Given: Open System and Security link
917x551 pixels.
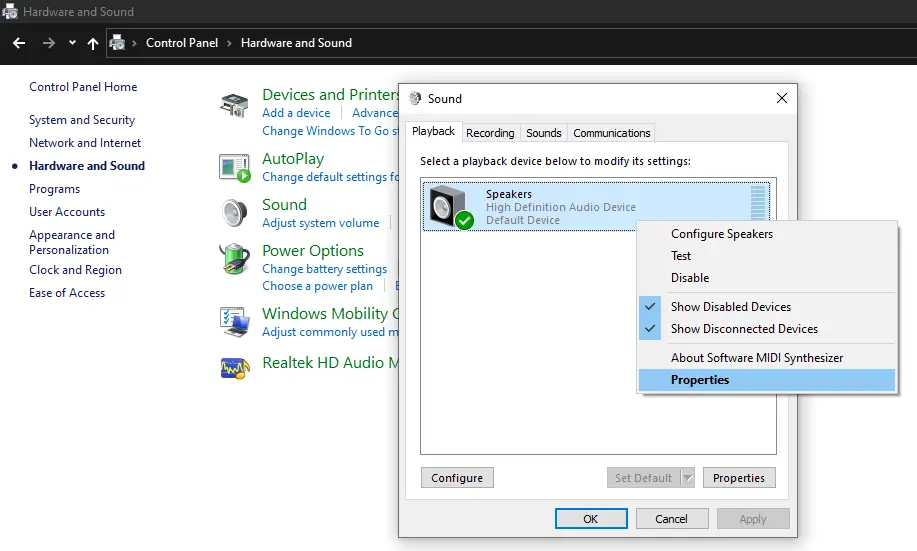Looking at the screenshot, I should pyautogui.click(x=82, y=120).
